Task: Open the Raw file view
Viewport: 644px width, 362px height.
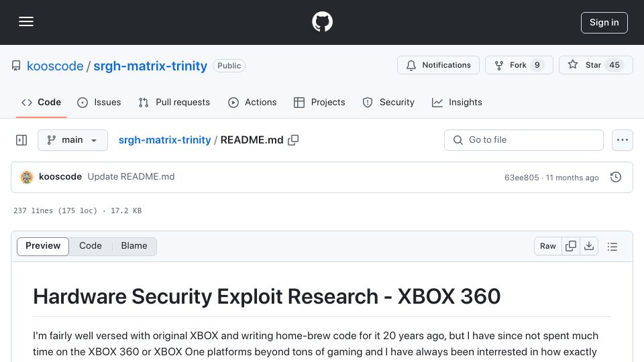Action: pyautogui.click(x=548, y=246)
